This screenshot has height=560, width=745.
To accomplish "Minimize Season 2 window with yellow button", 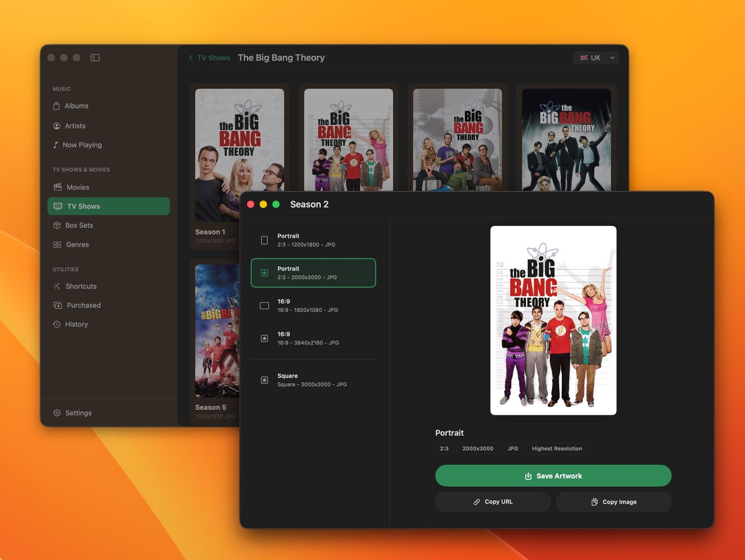I will [x=263, y=204].
